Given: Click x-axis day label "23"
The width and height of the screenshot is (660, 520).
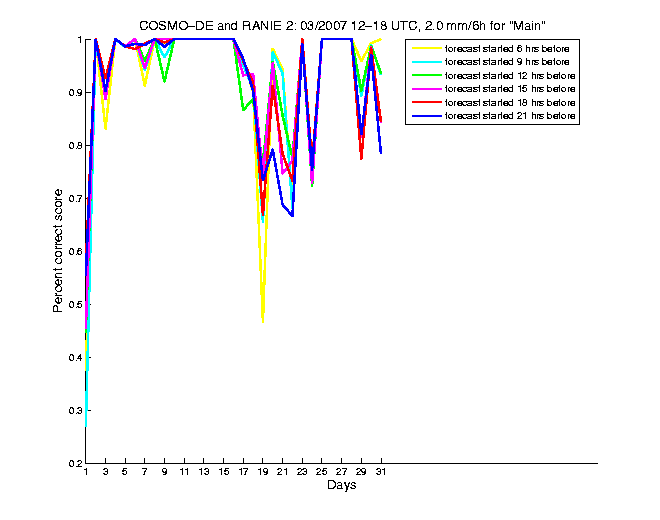Looking at the screenshot, I should click(x=302, y=472).
